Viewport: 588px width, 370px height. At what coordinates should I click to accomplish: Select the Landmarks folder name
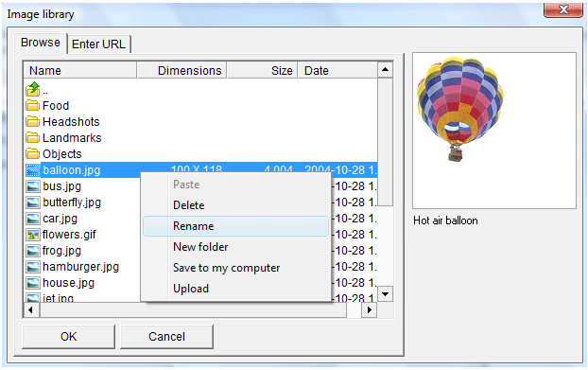tap(72, 138)
